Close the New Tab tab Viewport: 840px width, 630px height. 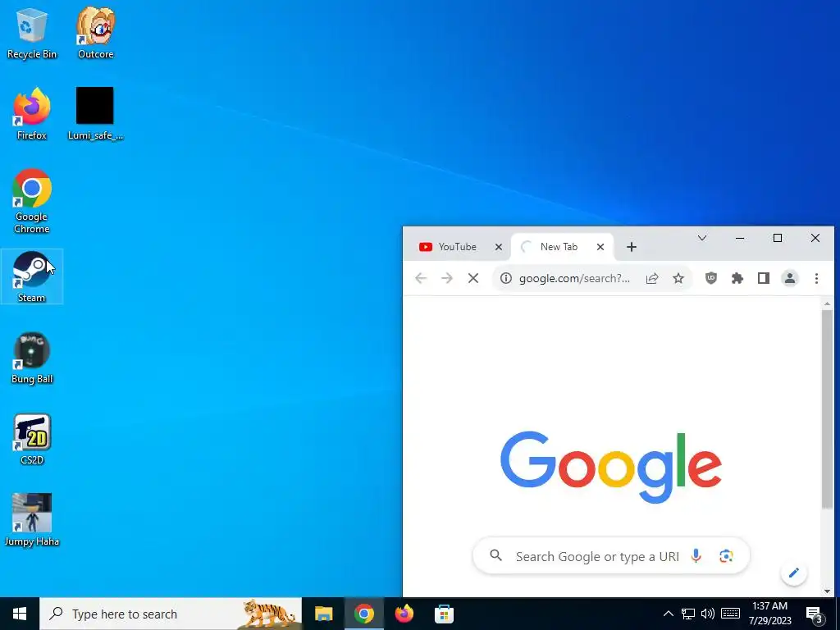pos(600,247)
